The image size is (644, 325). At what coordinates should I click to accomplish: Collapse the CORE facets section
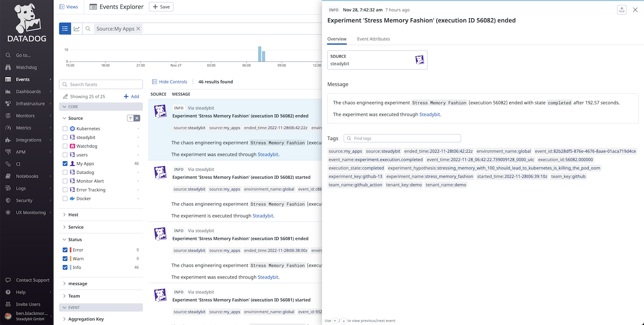click(x=101, y=107)
